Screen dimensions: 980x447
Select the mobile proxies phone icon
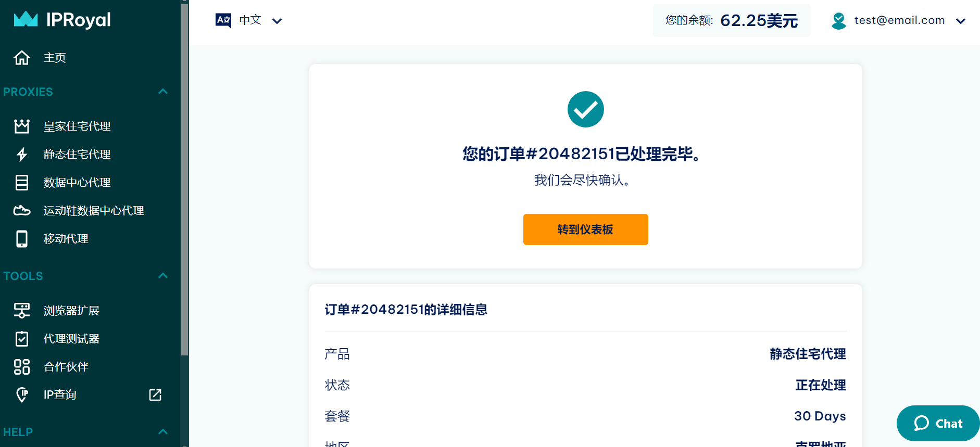(22, 239)
